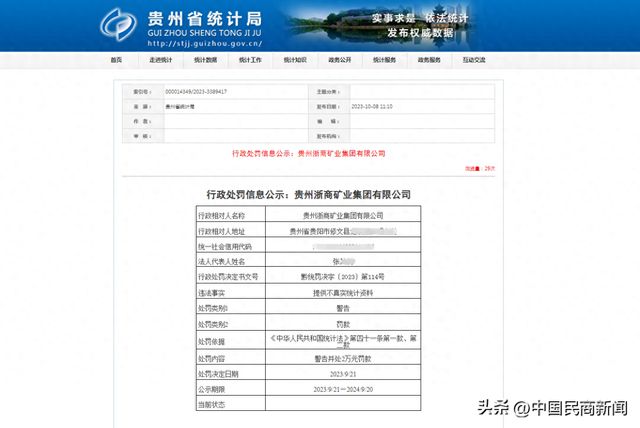Go to 政务服务 in the nav bar
This screenshot has height=428, width=640.
point(429,60)
